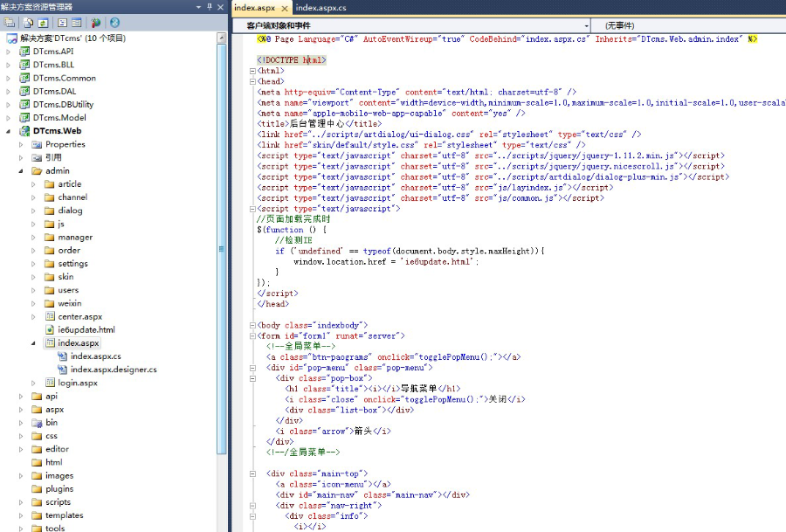Open the Solution Explorer window position dropdown arrow

tap(196, 7)
